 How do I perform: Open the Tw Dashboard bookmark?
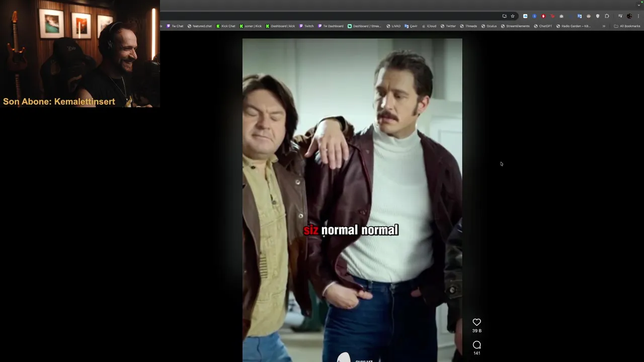click(331, 26)
